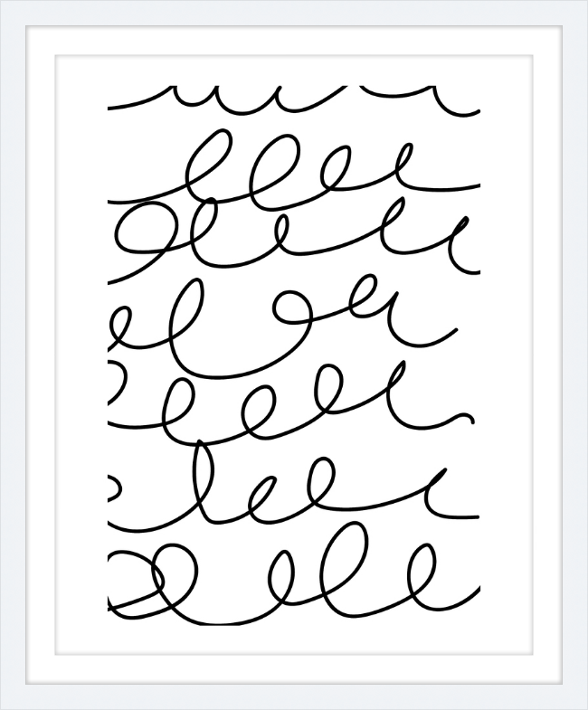Screen dimensions: 588x710
Task: Click the second row of cursive loops
Action: pyautogui.click(x=293, y=170)
